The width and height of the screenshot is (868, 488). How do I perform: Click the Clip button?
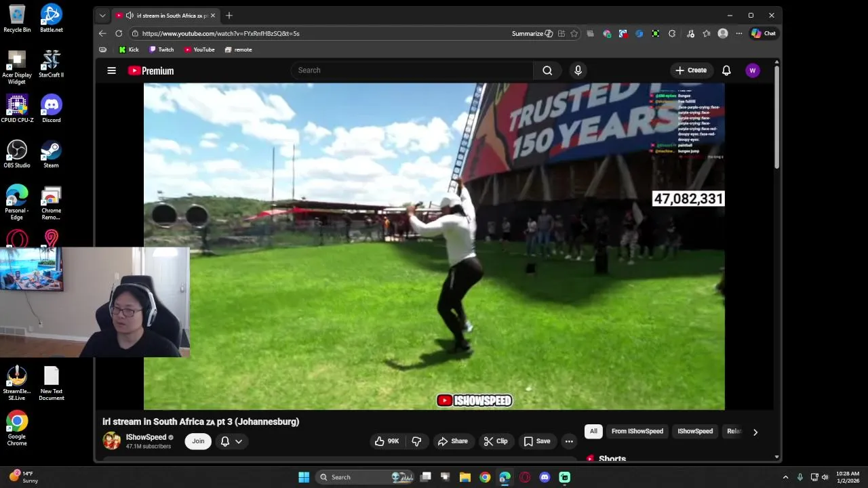tap(495, 441)
